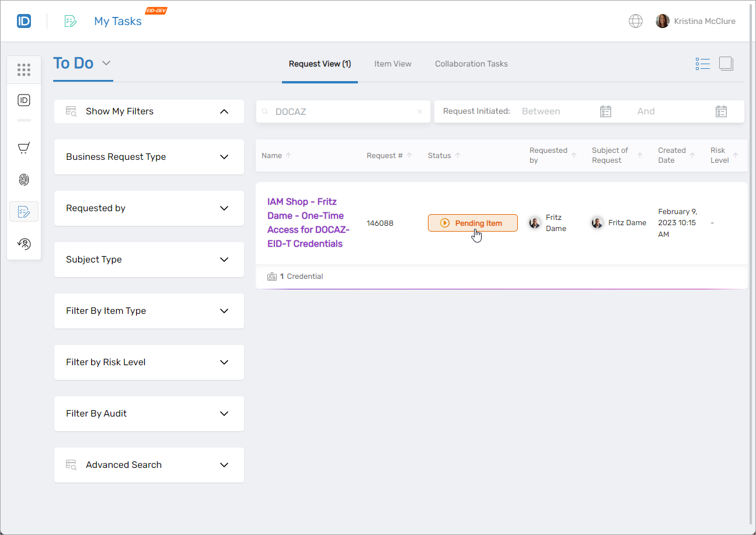Open the fingerprint icon in sidebar
Viewport: 756px width, 535px height.
pyautogui.click(x=24, y=180)
